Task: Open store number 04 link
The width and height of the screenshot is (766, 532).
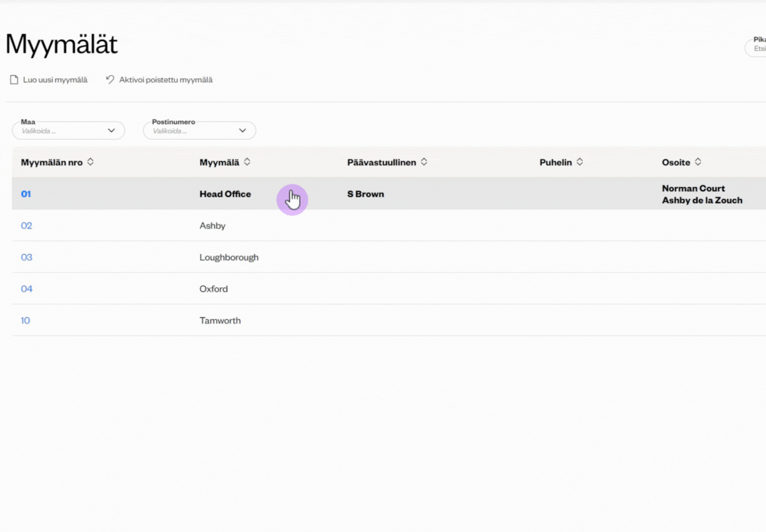Action: click(x=26, y=289)
